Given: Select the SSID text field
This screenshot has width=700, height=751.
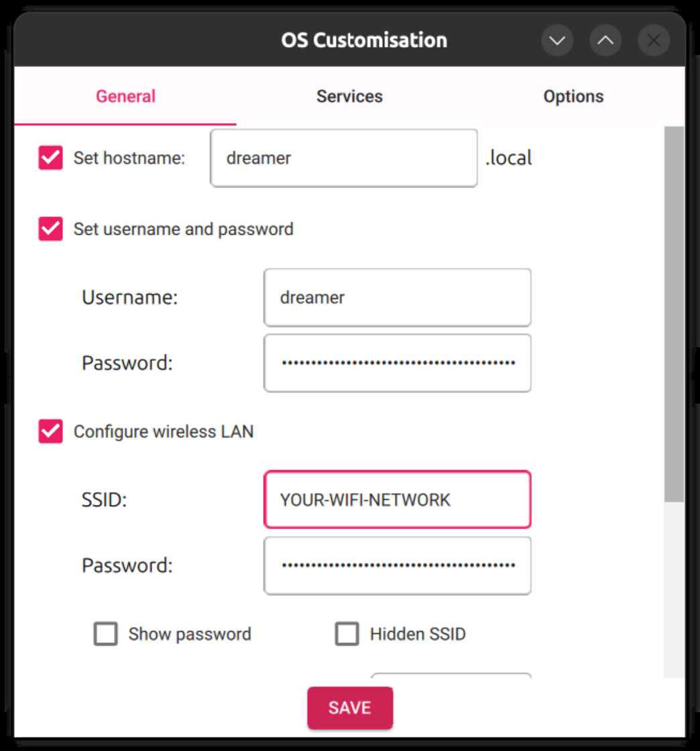Looking at the screenshot, I should [397, 500].
